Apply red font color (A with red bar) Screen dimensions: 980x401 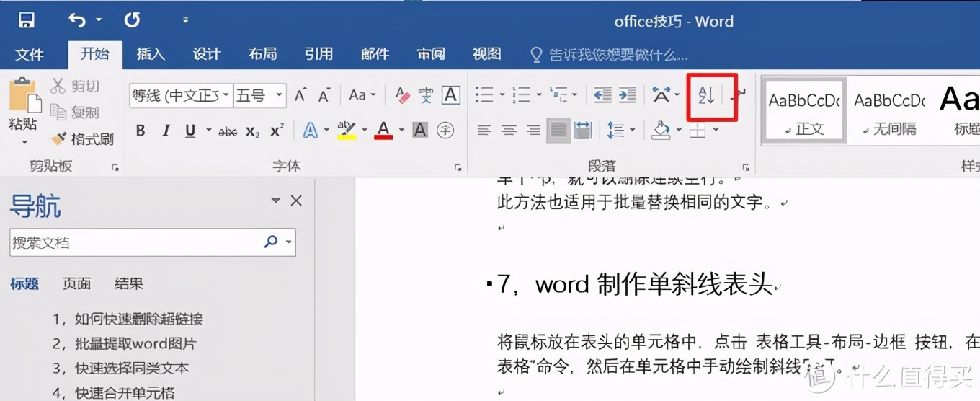tap(384, 131)
